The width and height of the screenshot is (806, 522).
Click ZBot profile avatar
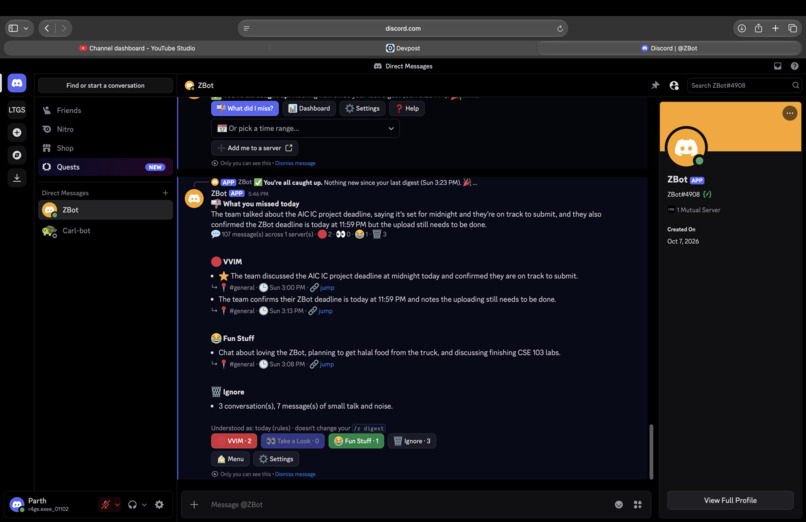686,147
